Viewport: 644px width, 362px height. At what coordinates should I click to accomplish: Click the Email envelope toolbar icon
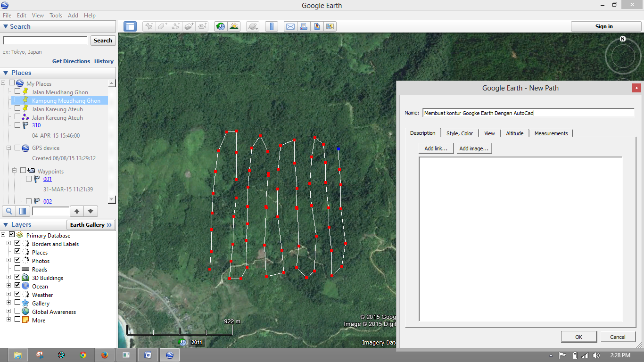point(290,26)
